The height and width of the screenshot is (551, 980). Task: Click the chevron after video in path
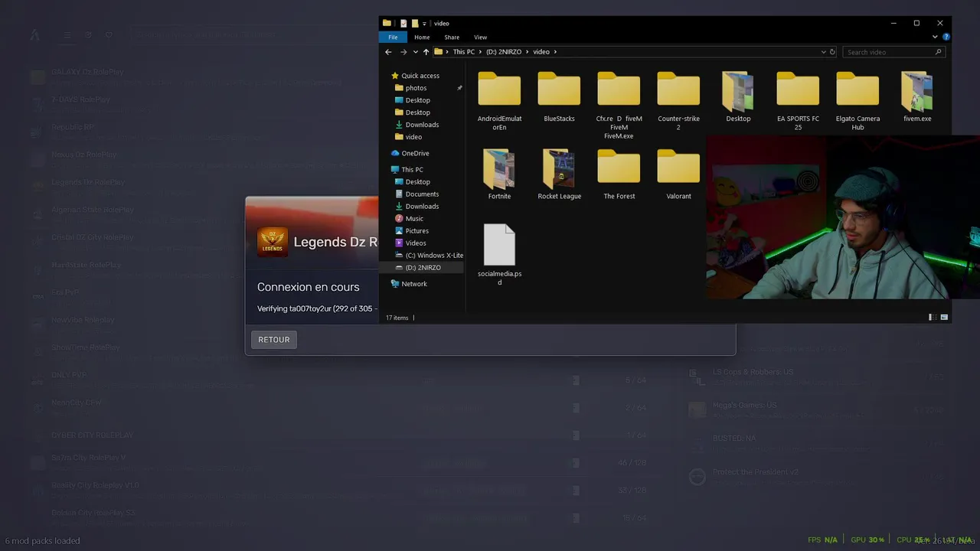pos(555,52)
